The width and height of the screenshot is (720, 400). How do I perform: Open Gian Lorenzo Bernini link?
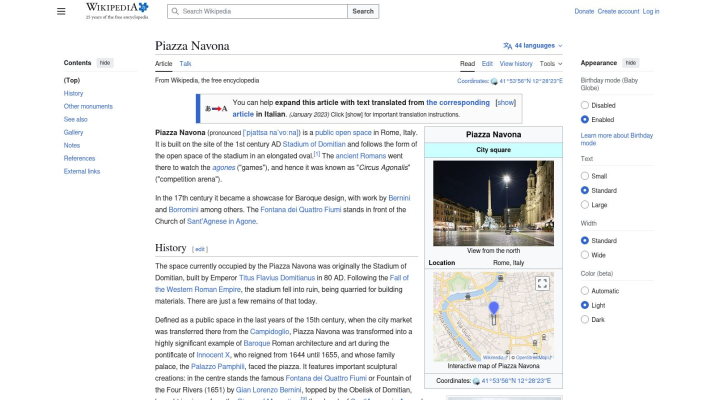coord(269,390)
